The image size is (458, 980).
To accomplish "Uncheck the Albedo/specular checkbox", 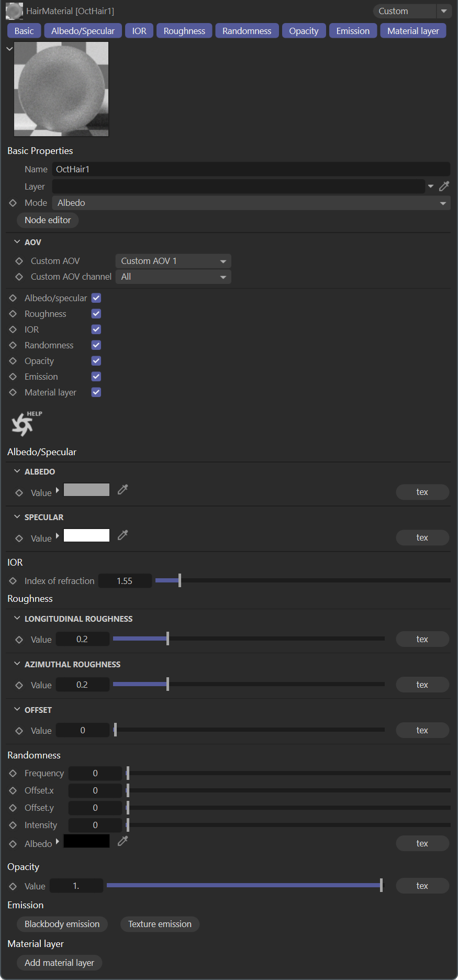I will [96, 298].
